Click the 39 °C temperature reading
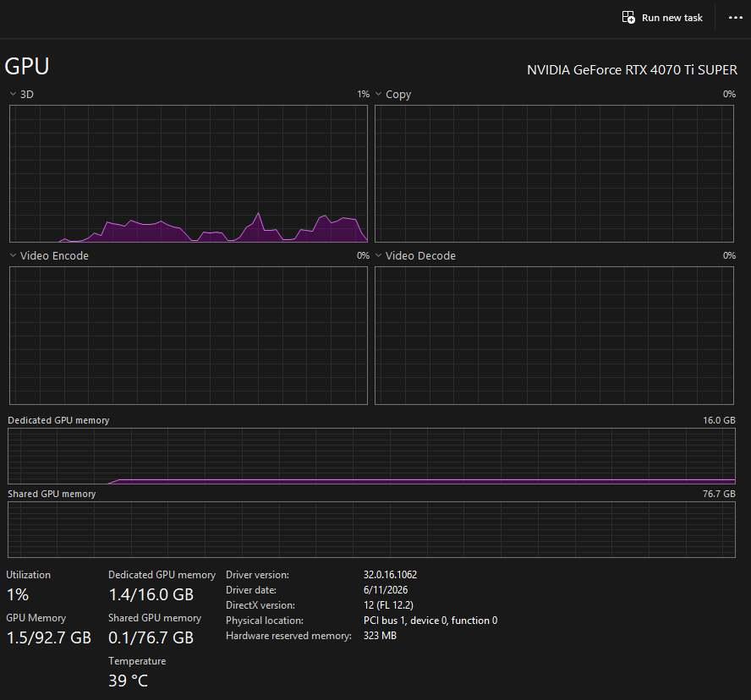Image resolution: width=751 pixels, height=700 pixels. pyautogui.click(x=129, y=681)
